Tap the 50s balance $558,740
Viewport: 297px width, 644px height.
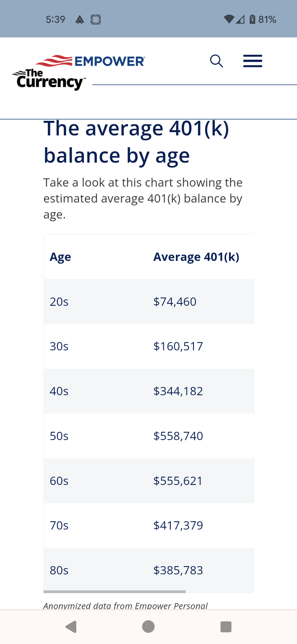(178, 436)
